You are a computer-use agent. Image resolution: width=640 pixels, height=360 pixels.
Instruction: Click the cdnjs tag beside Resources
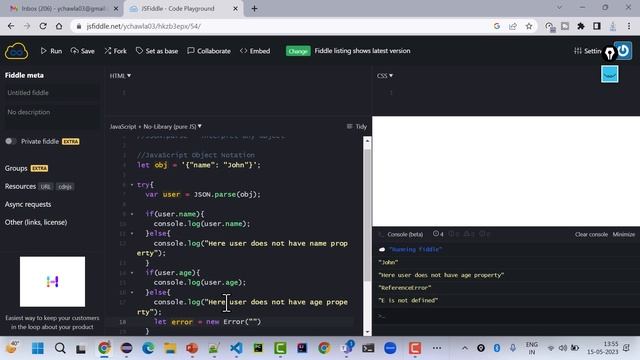pos(65,187)
